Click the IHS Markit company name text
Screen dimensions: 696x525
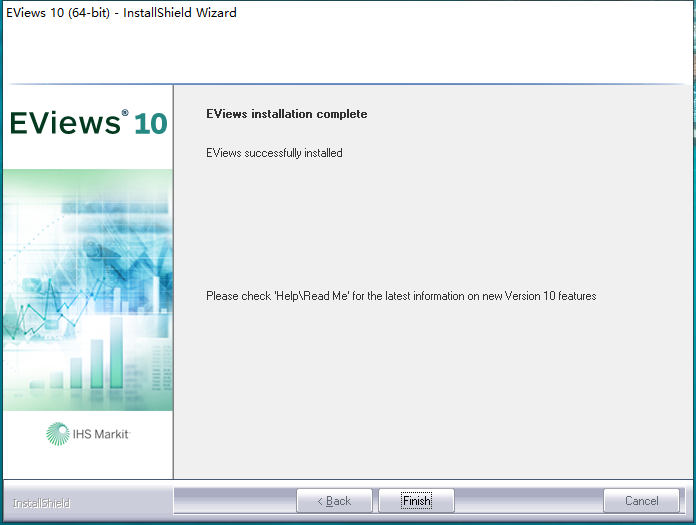[101, 434]
